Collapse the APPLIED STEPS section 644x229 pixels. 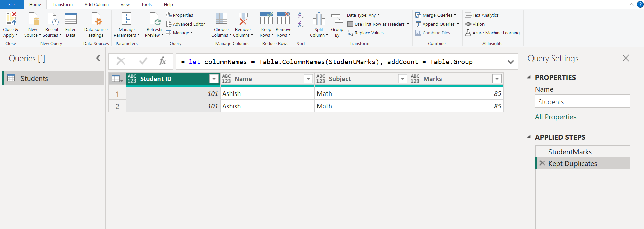(529, 137)
